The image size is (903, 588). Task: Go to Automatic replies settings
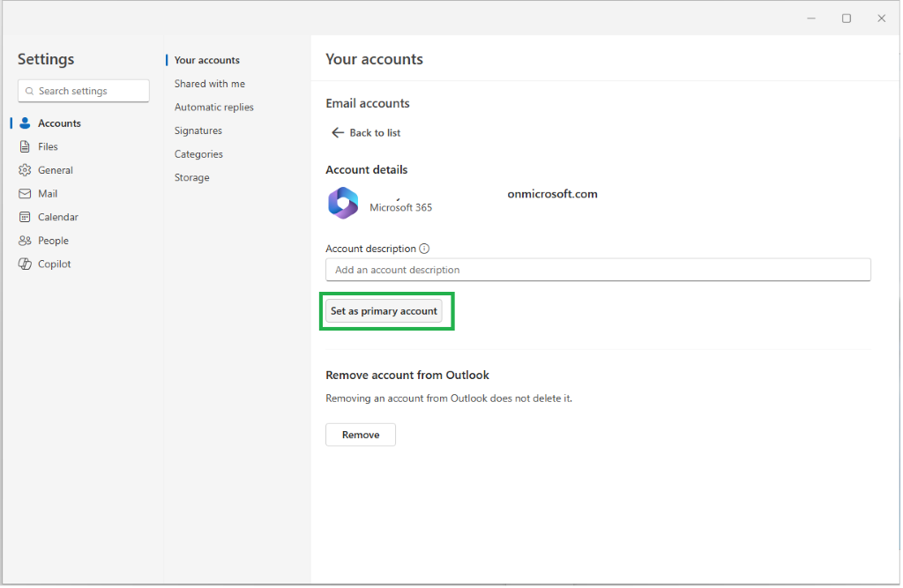coord(214,108)
